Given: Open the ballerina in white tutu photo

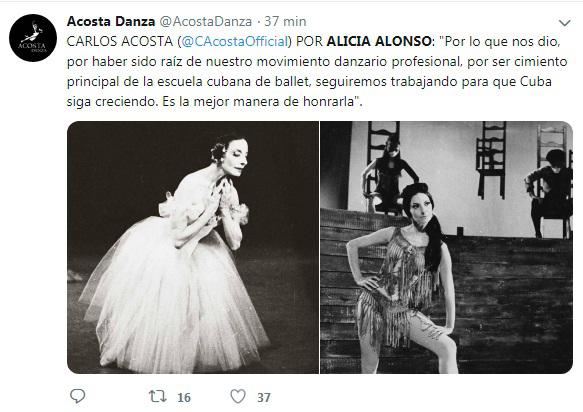Looking at the screenshot, I should [193, 247].
